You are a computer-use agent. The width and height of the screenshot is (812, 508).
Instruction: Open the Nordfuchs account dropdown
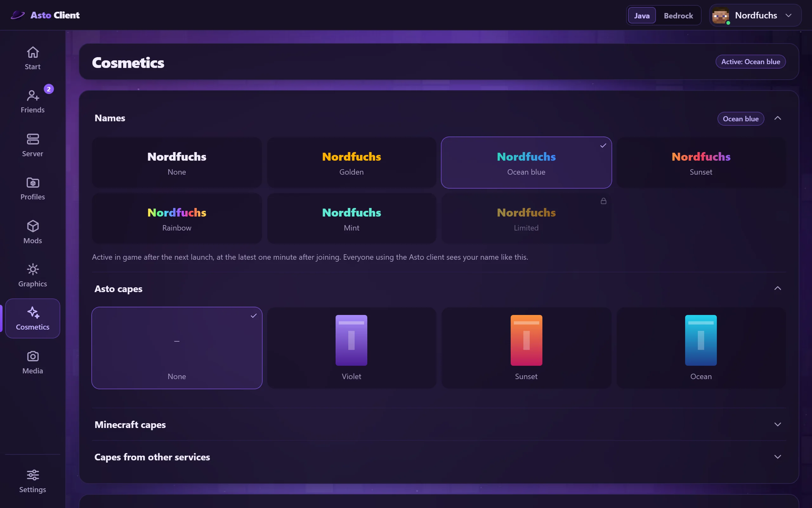[x=755, y=16]
